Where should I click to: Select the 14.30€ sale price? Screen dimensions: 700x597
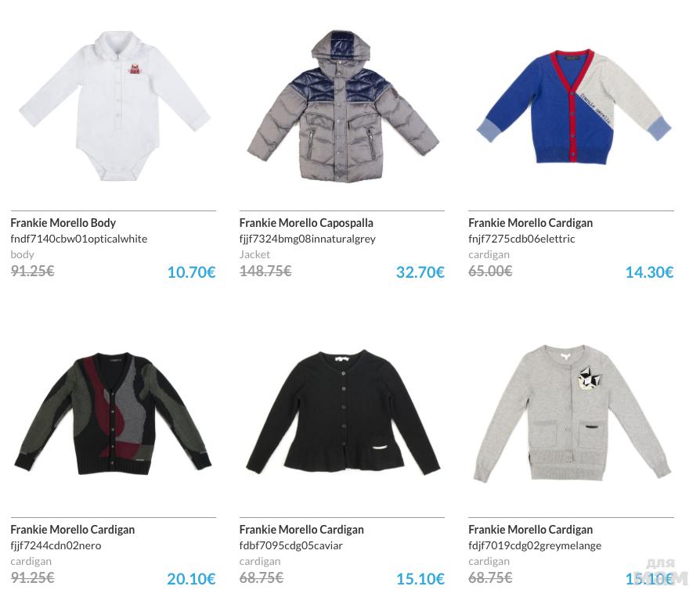click(x=649, y=272)
